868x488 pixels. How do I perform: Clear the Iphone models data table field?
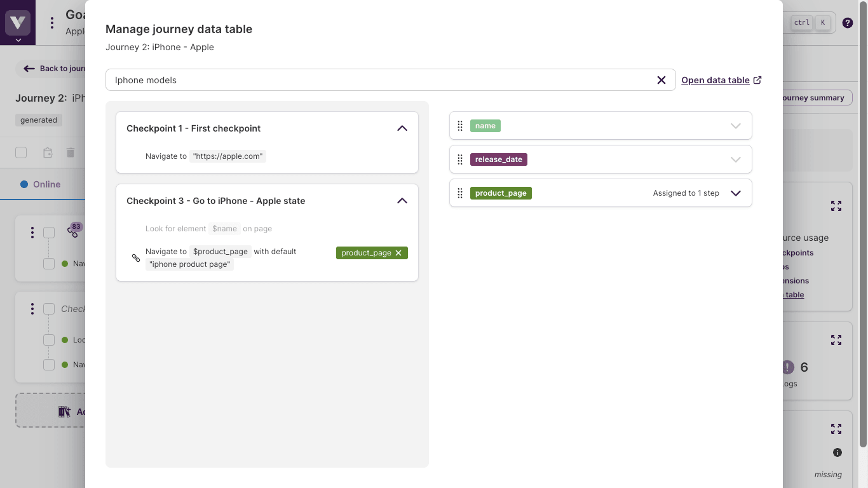coord(661,80)
